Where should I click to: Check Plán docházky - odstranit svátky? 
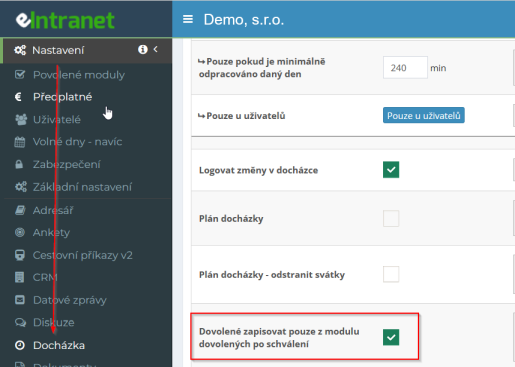point(391,274)
